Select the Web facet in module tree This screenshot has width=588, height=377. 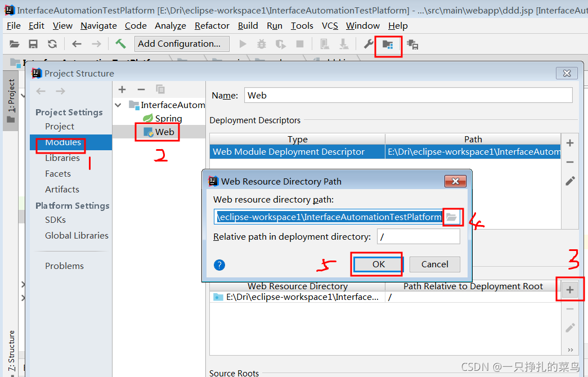[x=159, y=132]
